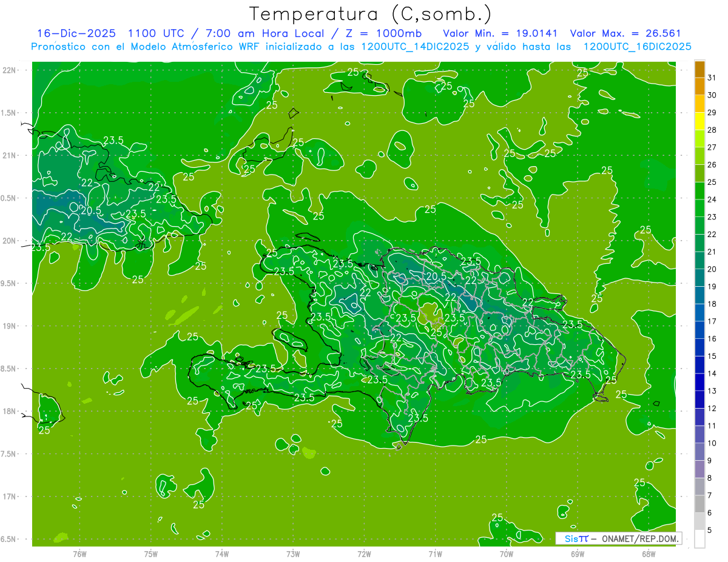Screen dimensions: 728x562
Task: Click the title "Temperatura (C,somb.)"
Action: coord(371,14)
